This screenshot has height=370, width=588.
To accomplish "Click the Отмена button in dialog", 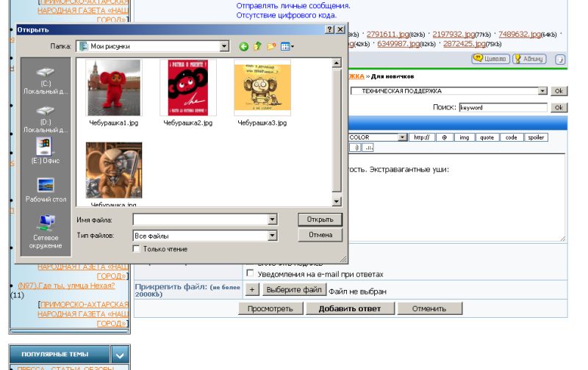I will coord(320,235).
